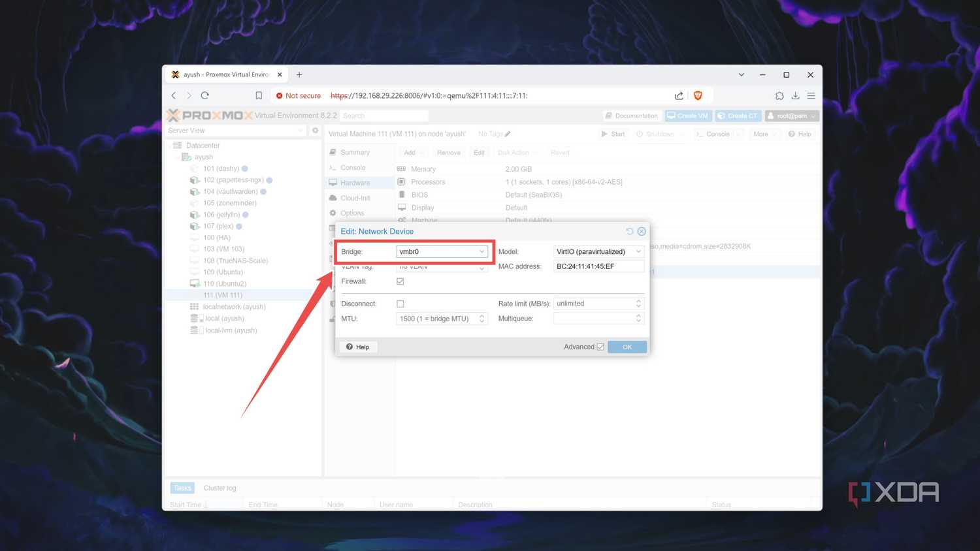Open the Bridge dropdown showing vmbr0
Image resolution: width=980 pixels, height=551 pixels.
click(442, 251)
